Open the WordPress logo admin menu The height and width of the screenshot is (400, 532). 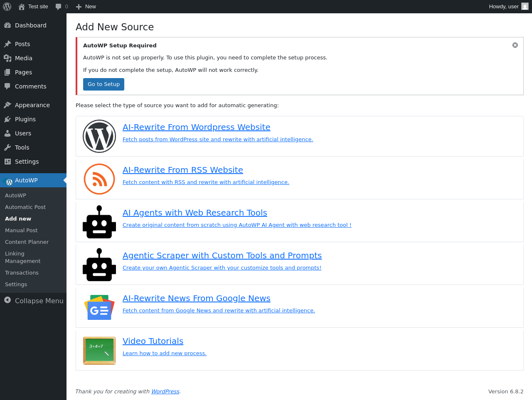coord(7,7)
